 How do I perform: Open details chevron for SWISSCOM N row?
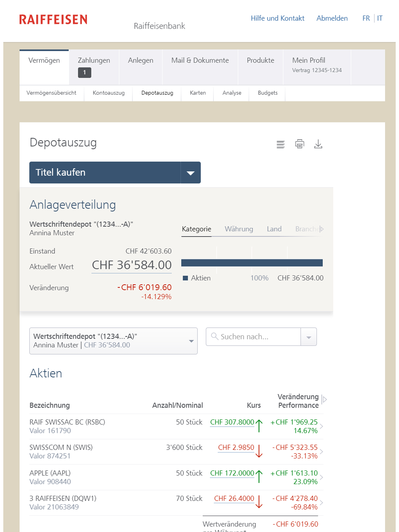(x=321, y=451)
